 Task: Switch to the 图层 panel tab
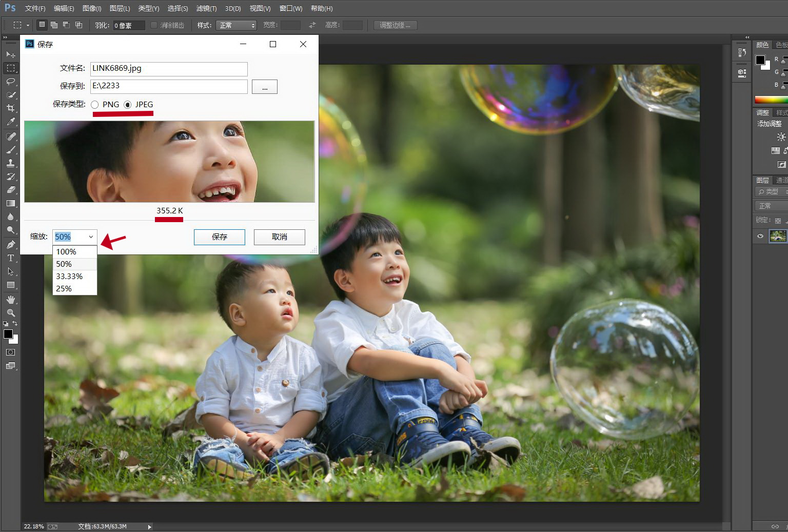tap(762, 180)
